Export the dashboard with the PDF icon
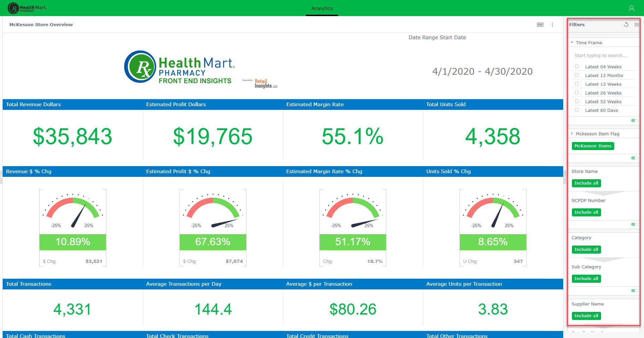The image size is (644, 338). click(x=540, y=25)
